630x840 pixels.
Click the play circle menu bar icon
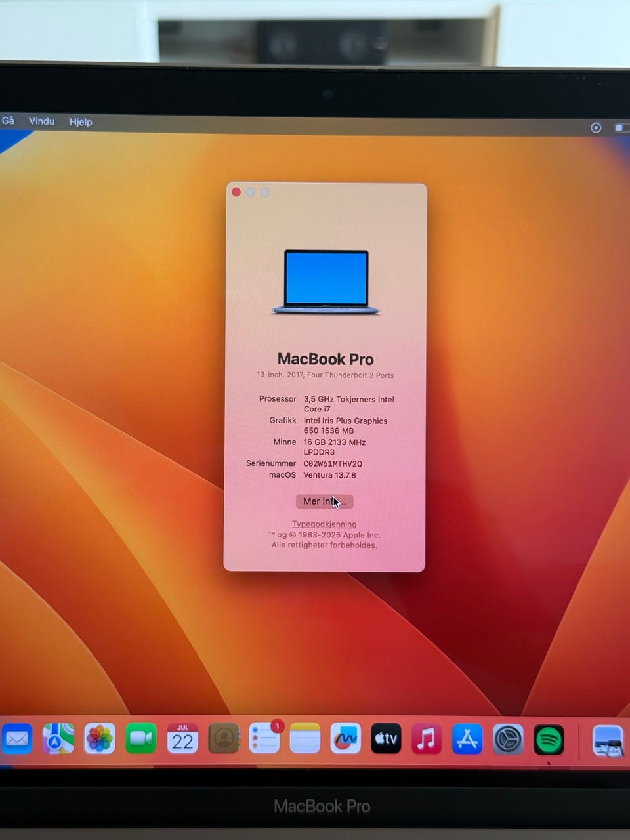(596, 127)
